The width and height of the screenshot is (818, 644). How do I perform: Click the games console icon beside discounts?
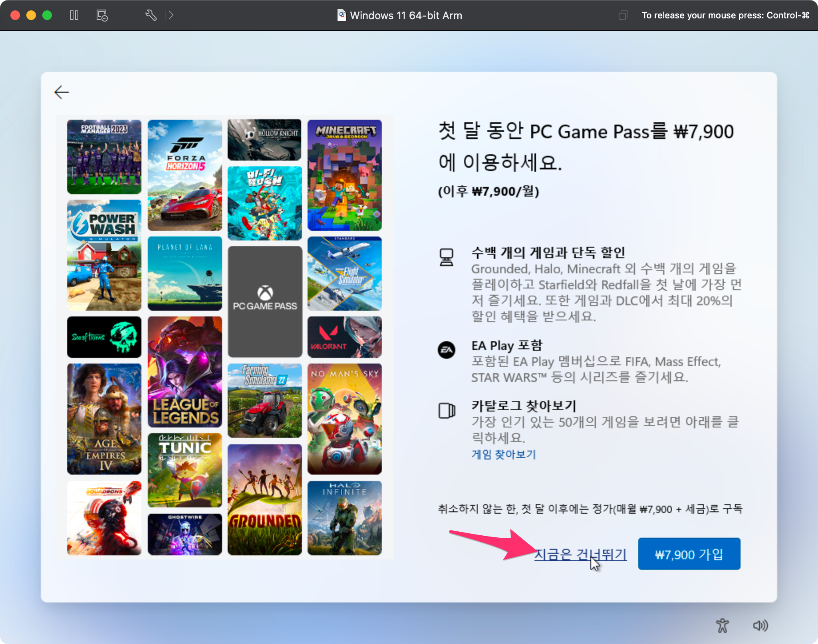[x=447, y=257]
